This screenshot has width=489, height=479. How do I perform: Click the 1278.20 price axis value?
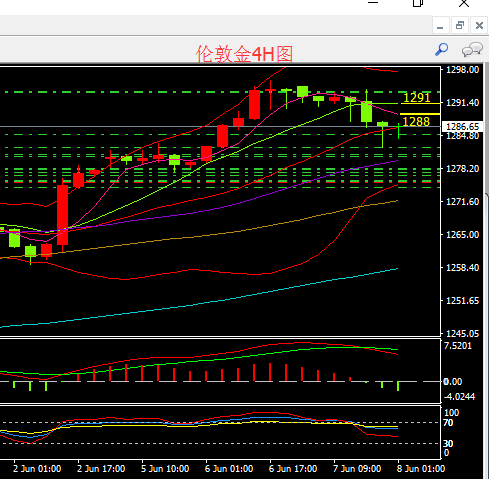[x=462, y=169]
